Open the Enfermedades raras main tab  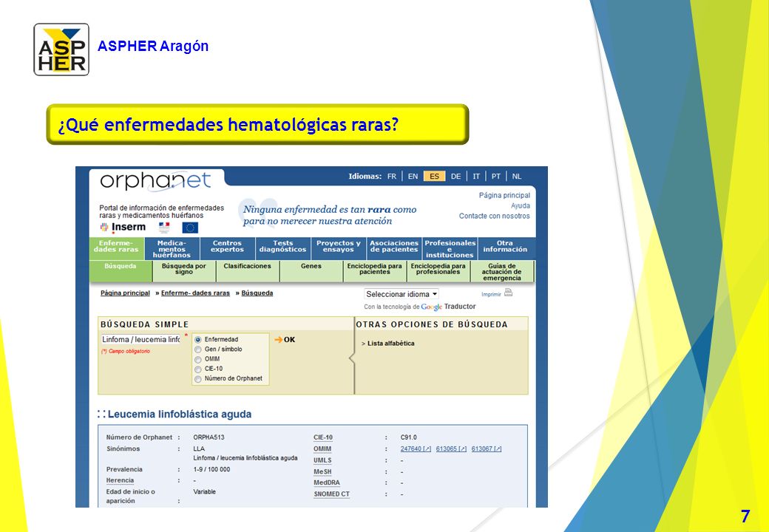pos(116,248)
